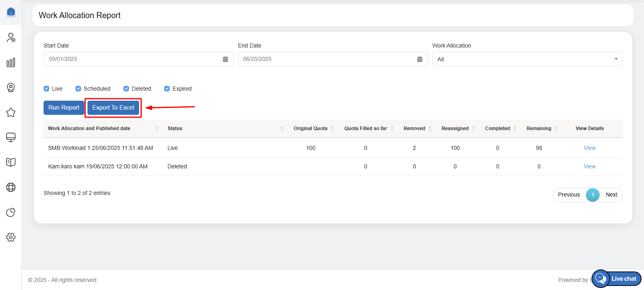Image resolution: width=644 pixels, height=290 pixels.
Task: Toggle the Scheduled checkbox
Action: [78, 89]
